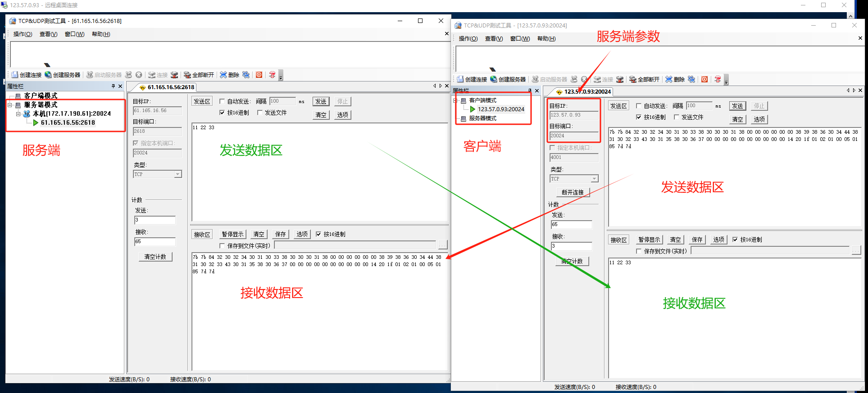Collapse the 服务器模式 tree node with 本机 child

9,105
